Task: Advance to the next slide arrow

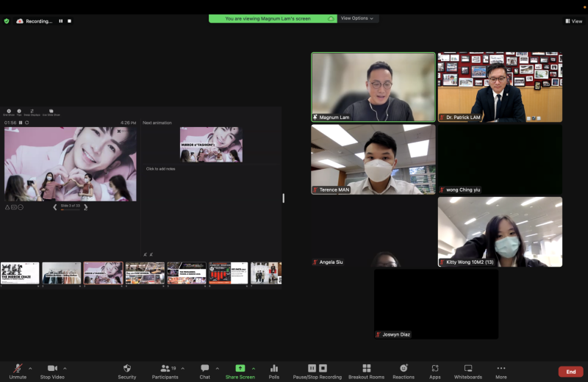Action: (85, 207)
